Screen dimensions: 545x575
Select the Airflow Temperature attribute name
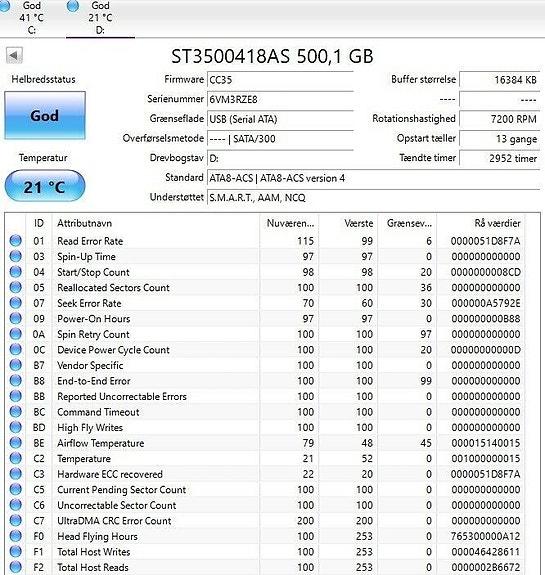(100, 443)
